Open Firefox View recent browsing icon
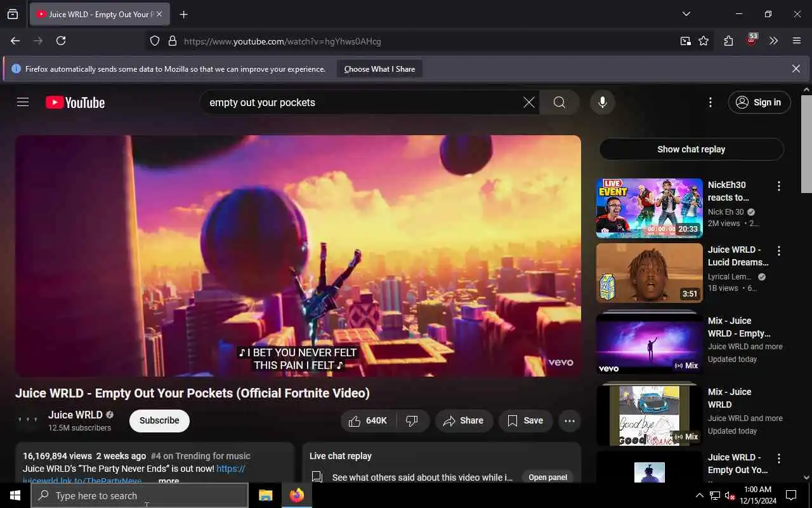812x508 pixels. pyautogui.click(x=13, y=14)
